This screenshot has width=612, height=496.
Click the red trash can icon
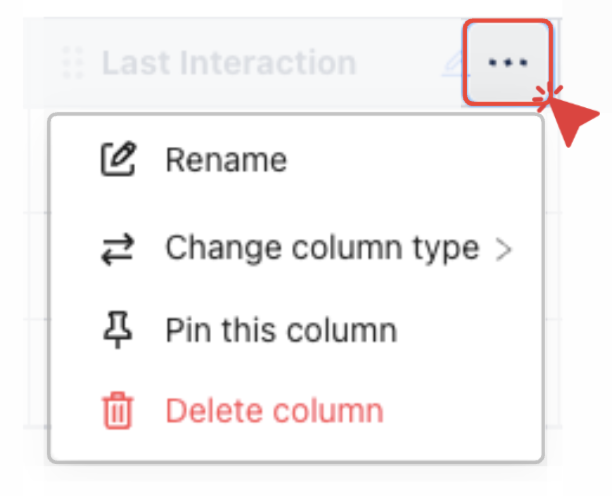[118, 411]
